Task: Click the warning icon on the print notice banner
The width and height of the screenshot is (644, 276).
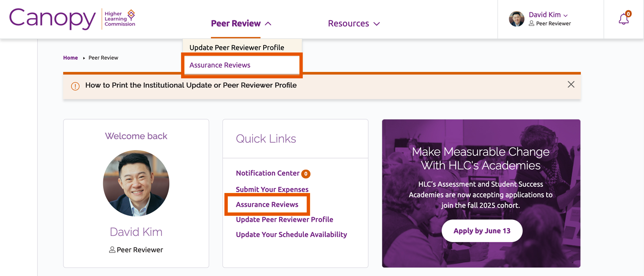Action: click(x=75, y=85)
